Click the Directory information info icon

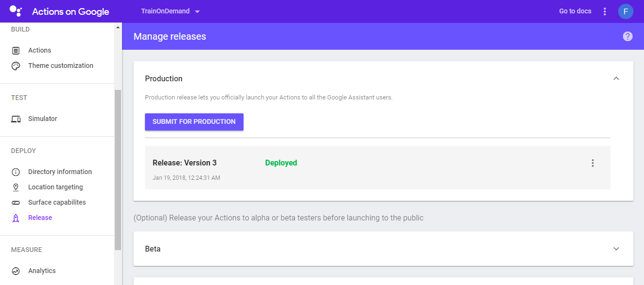16,172
